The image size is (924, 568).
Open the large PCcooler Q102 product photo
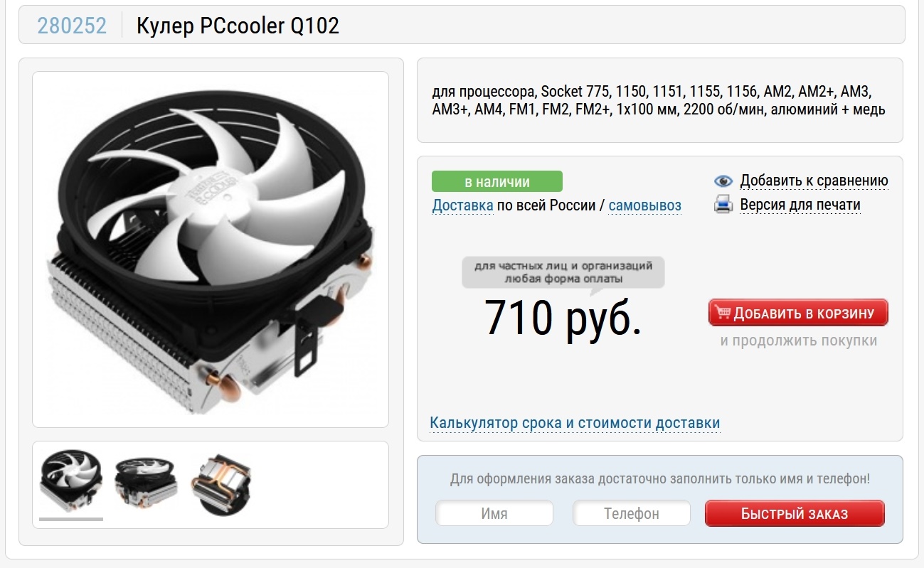211,250
